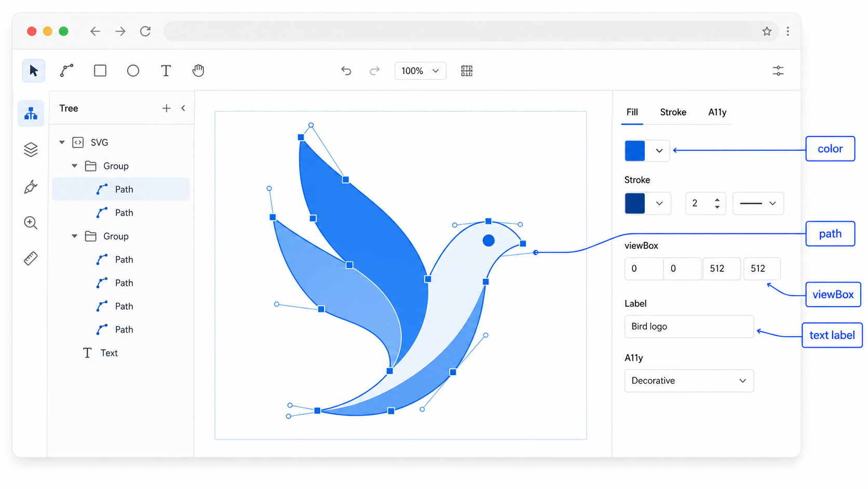The height and width of the screenshot is (489, 868).
Task: Click the fill color blue swatch
Action: pos(635,151)
